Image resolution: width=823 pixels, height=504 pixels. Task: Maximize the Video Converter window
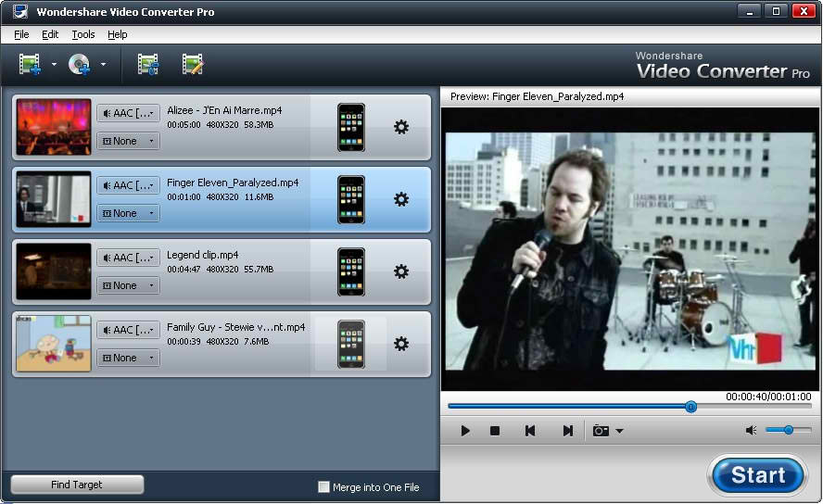click(x=776, y=11)
